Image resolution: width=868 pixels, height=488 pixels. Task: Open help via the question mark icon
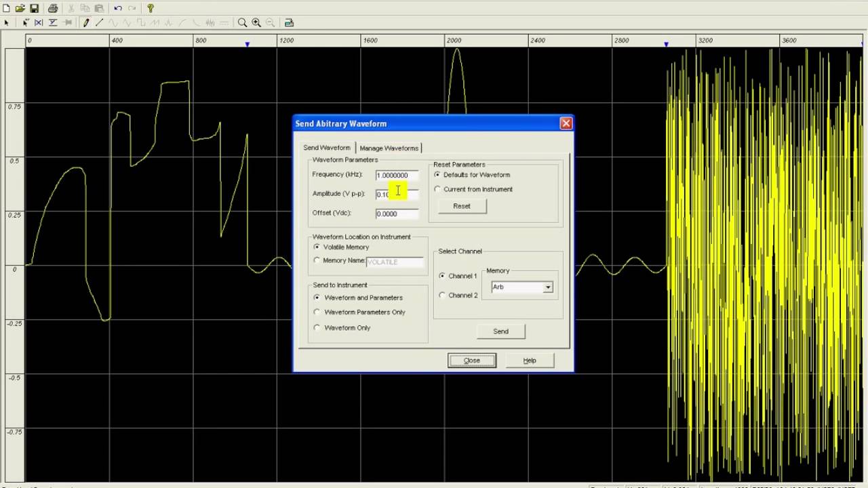tap(151, 8)
